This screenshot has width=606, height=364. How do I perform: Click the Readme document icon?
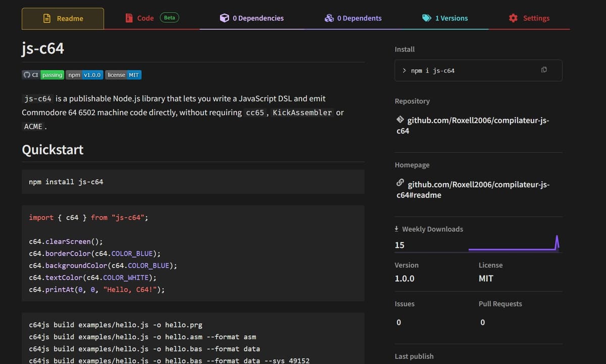[47, 18]
